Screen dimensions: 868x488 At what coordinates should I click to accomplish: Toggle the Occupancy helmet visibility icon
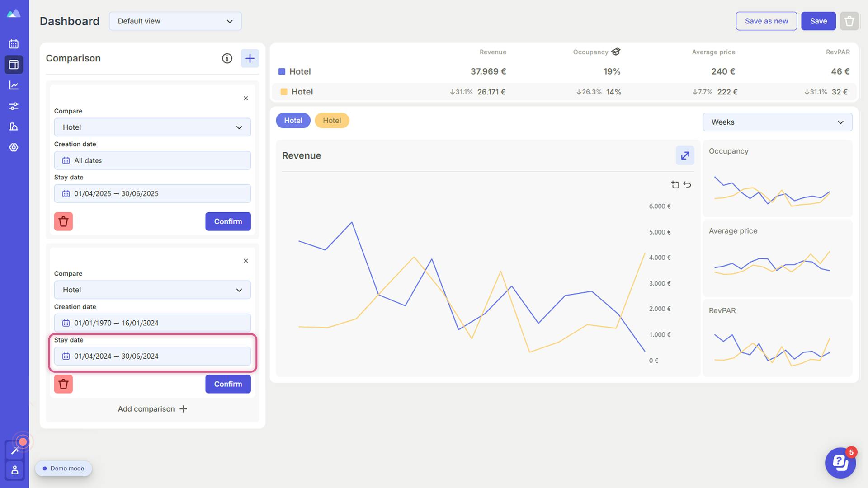617,52
